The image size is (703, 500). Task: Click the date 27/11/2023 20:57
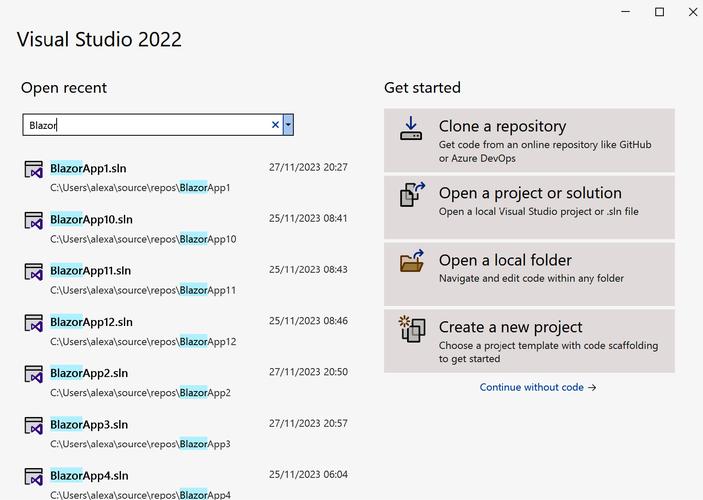click(308, 423)
